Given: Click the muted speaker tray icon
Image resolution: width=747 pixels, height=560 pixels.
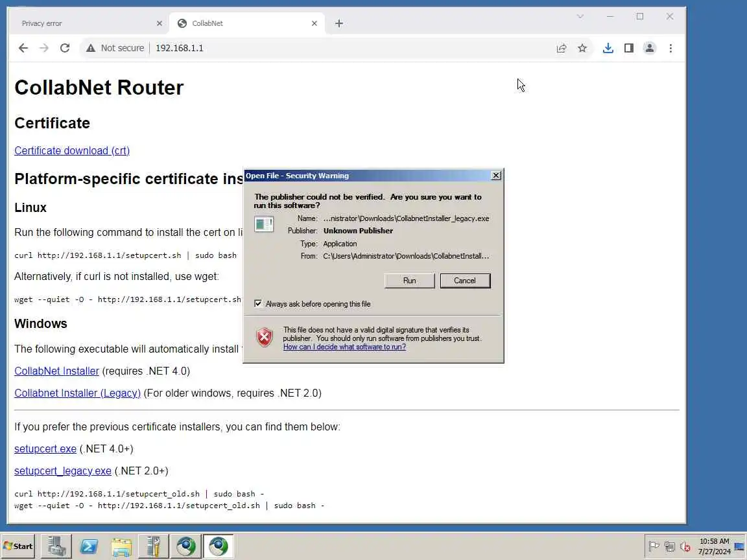Looking at the screenshot, I should (685, 546).
